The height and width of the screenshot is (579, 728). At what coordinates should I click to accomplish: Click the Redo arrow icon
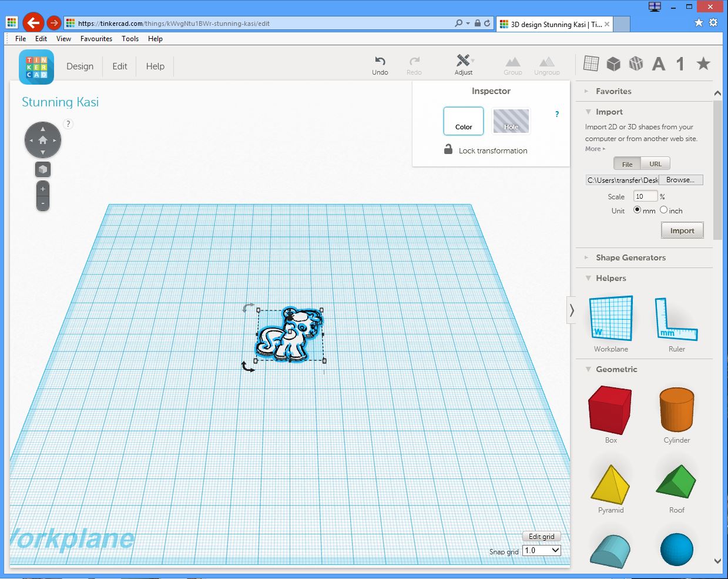[414, 61]
